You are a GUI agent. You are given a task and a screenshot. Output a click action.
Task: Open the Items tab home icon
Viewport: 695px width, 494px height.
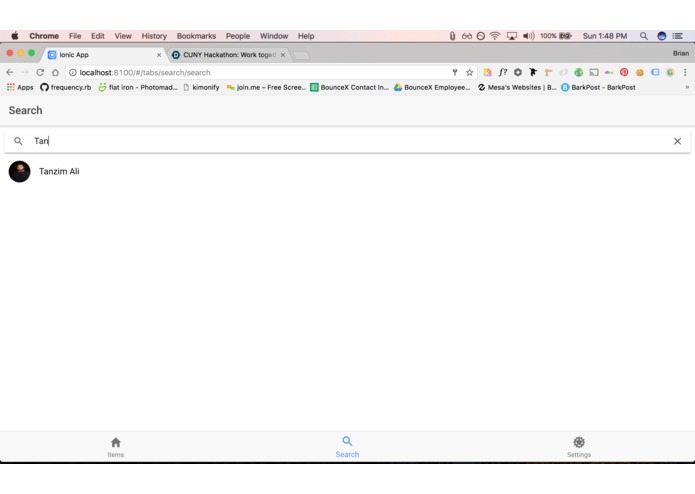[x=116, y=443]
